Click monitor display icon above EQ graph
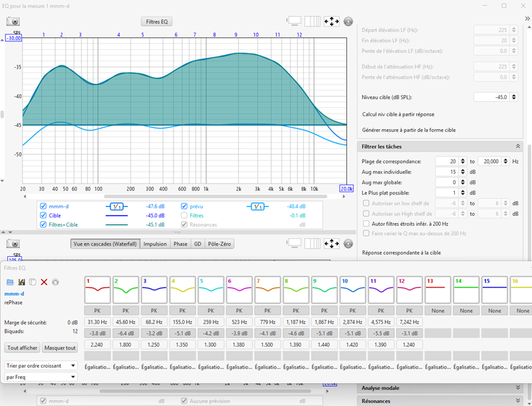 [x=294, y=21]
